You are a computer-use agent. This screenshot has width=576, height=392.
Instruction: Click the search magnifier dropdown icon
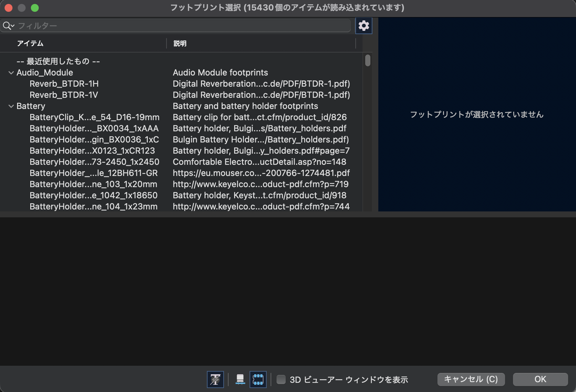[9, 26]
